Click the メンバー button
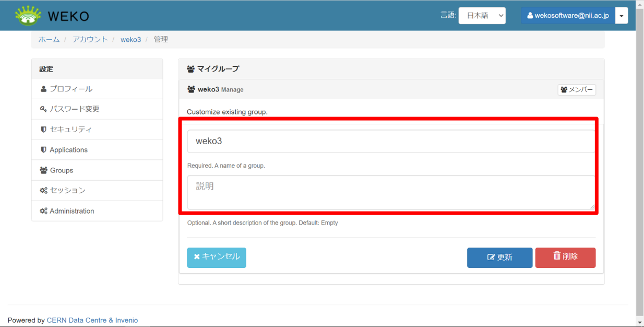Screen dimensions: 644x327 coord(577,90)
